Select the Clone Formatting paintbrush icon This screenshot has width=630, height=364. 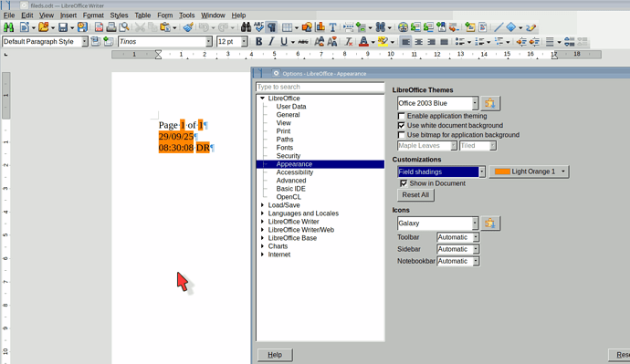pyautogui.click(x=188, y=27)
